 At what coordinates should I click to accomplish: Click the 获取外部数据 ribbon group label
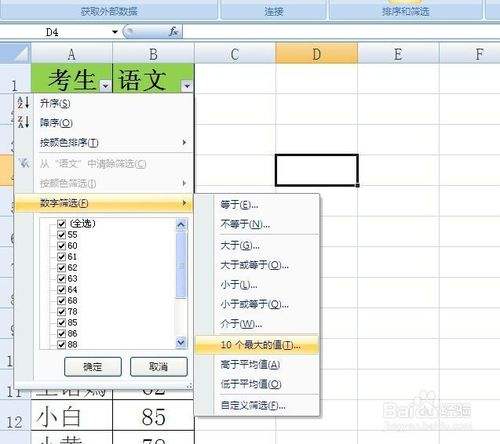tap(109, 12)
